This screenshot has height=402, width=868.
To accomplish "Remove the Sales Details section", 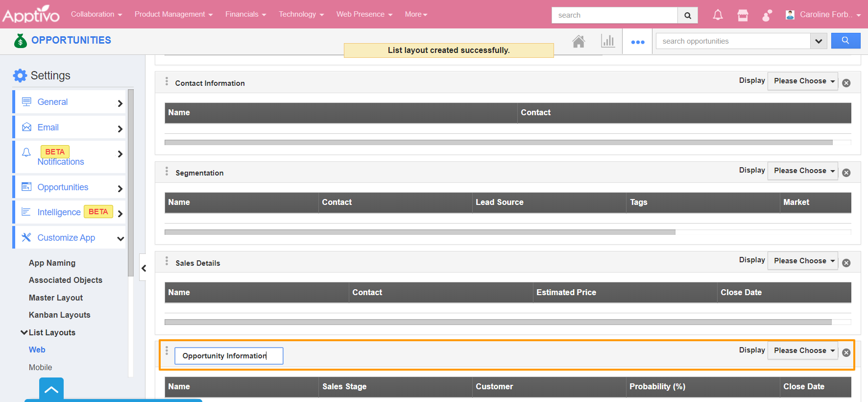I will click(846, 263).
